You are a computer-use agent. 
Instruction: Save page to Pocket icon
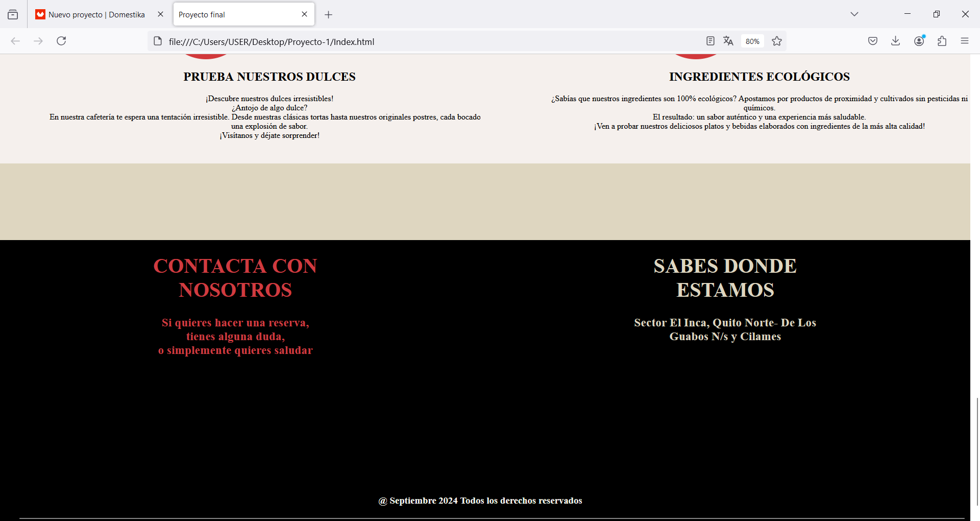click(873, 41)
